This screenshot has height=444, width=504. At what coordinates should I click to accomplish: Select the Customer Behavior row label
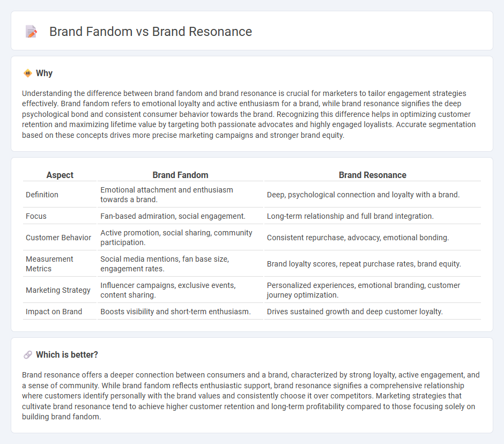tap(58, 238)
